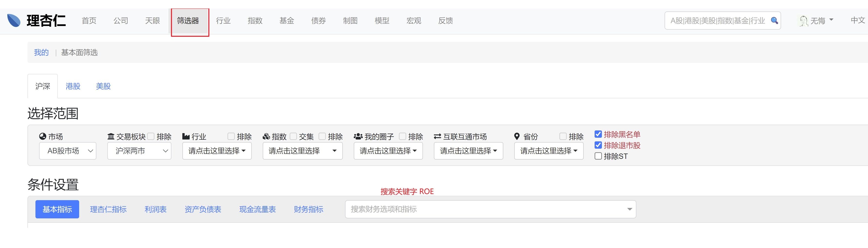This screenshot has height=248, width=868.
Task: Follow the 我的 breadcrumb link
Action: 41,52
